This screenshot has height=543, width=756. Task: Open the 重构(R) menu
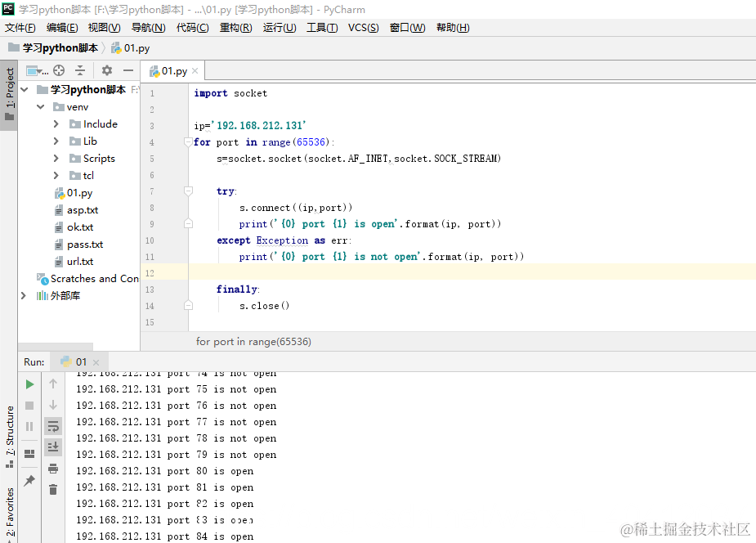tap(235, 28)
